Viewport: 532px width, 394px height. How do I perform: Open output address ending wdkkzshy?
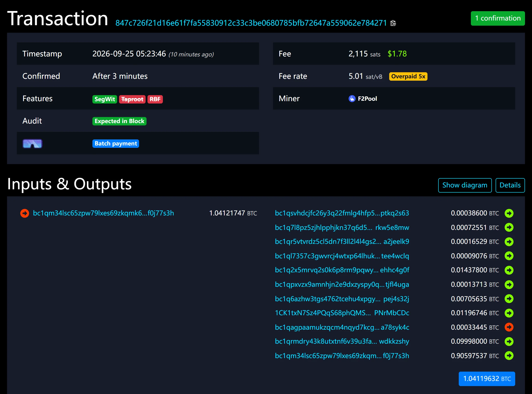click(342, 341)
